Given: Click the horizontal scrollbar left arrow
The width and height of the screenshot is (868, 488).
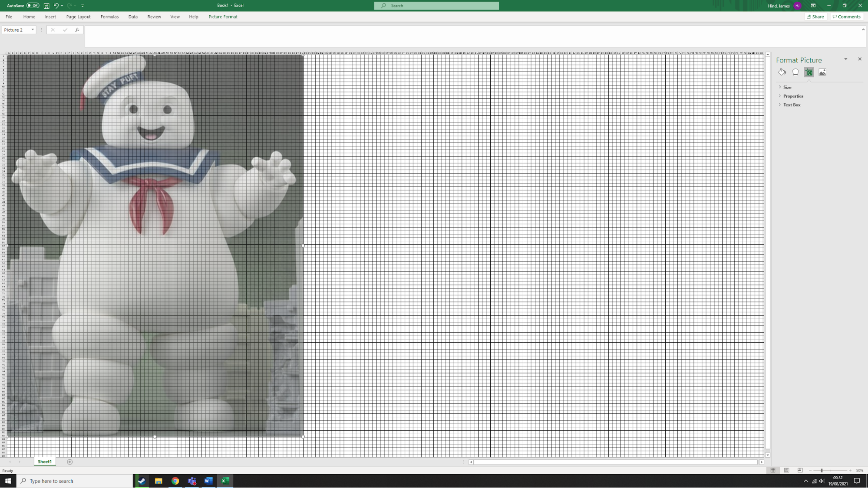Looking at the screenshot, I should (x=471, y=462).
